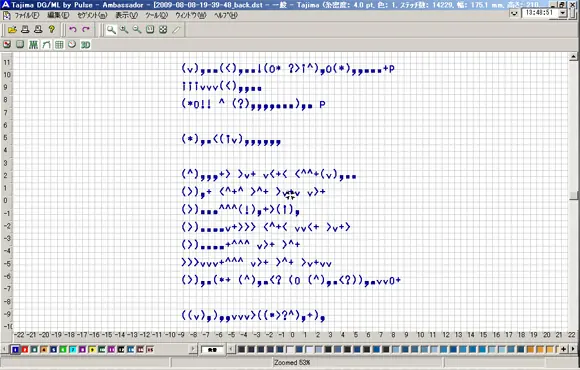Screen dimensions: 580x370
Task: Open the セグメント menu
Action: tap(92, 16)
